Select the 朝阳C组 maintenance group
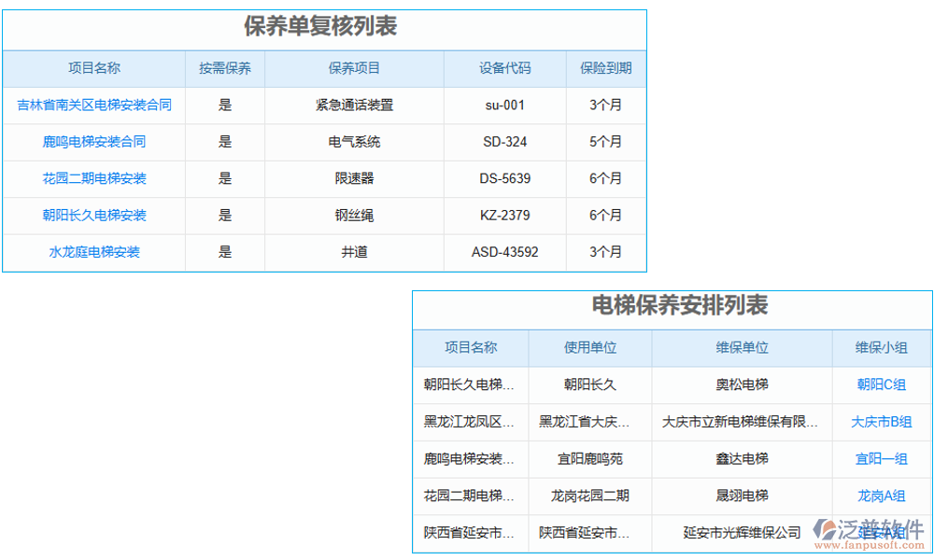Image resolution: width=934 pixels, height=560 pixels. (x=882, y=385)
